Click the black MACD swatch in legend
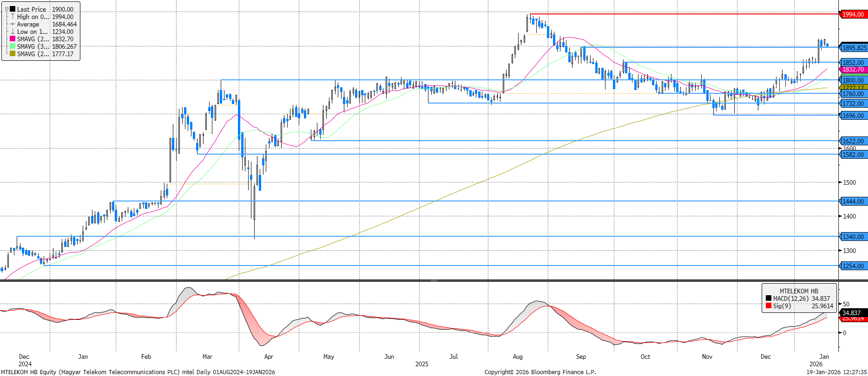868x376 pixels. [769, 298]
